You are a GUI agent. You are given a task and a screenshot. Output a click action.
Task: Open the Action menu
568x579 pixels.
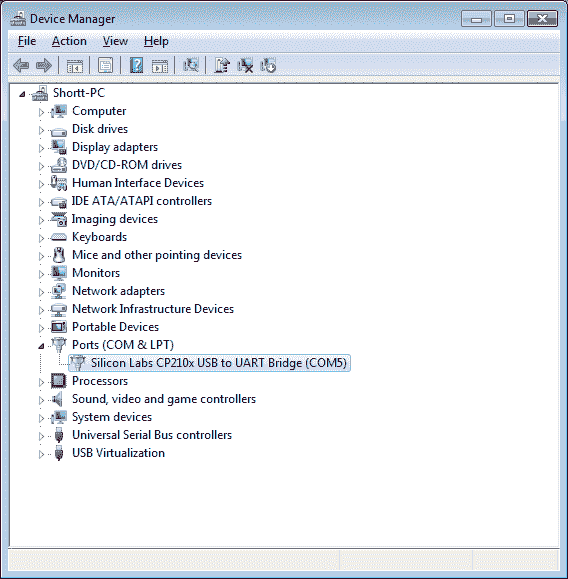(x=69, y=41)
